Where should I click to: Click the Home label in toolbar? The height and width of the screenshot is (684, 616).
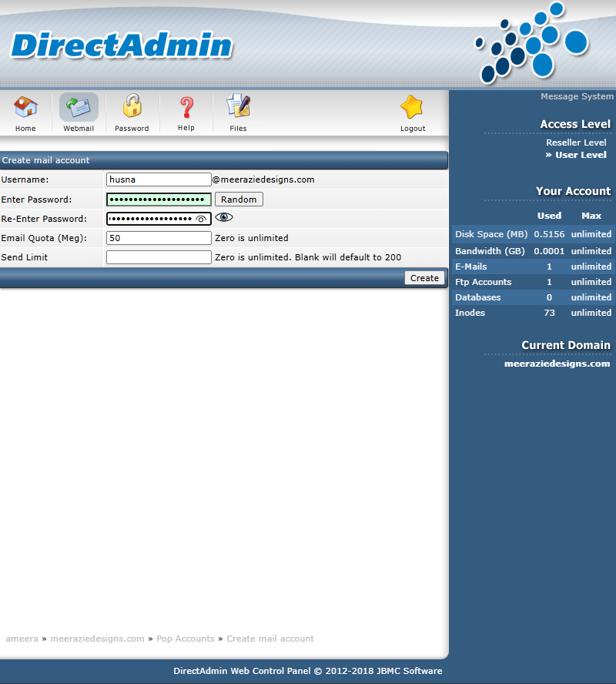(25, 128)
